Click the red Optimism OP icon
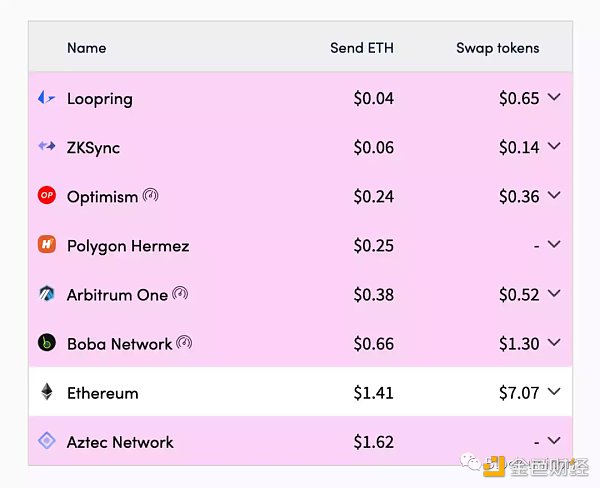Screen dimensions: 600x488 (46, 196)
